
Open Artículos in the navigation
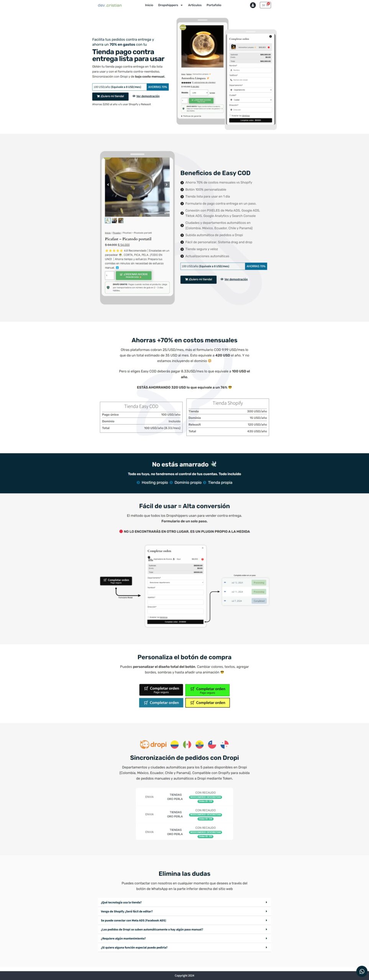coord(195,5)
